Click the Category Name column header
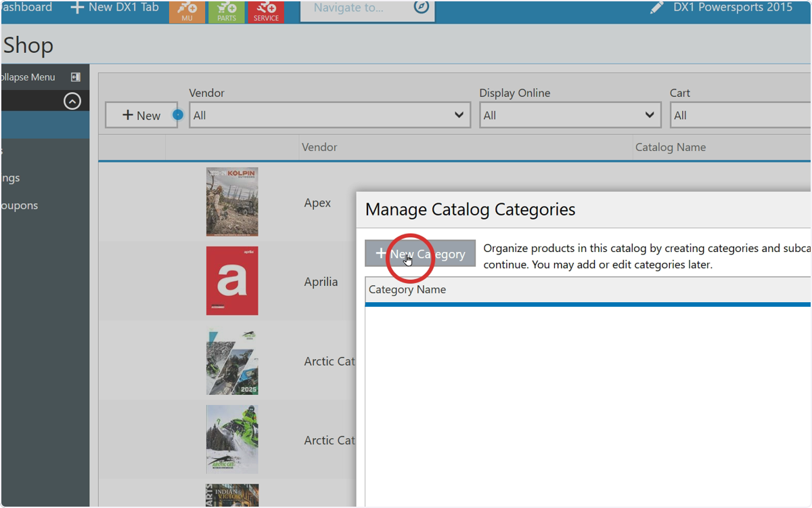Viewport: 812px width, 508px height. click(x=407, y=289)
